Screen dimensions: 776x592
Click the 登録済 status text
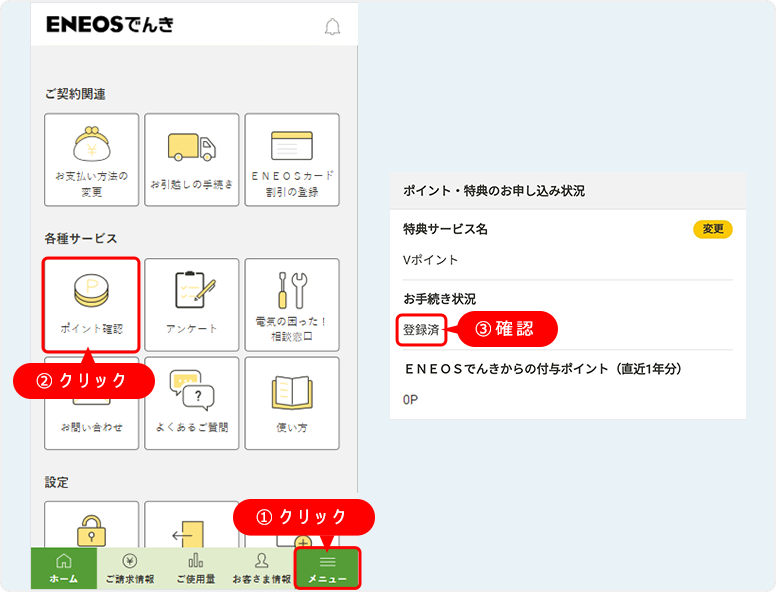(x=420, y=329)
